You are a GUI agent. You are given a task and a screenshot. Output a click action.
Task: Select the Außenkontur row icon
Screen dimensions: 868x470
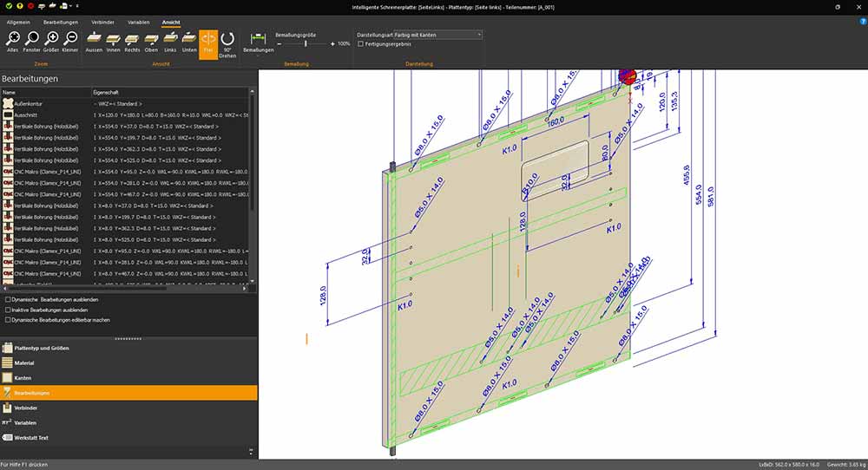click(x=8, y=103)
